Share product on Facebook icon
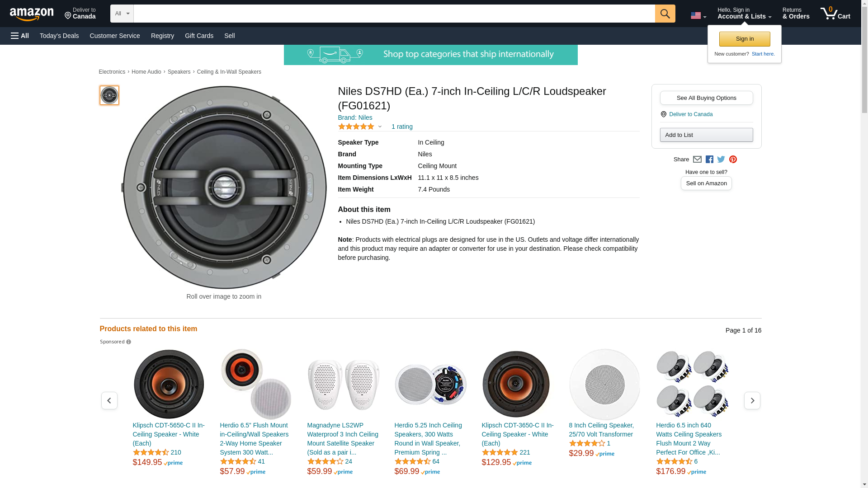Viewport: 868px width, 488px height. coord(709,159)
